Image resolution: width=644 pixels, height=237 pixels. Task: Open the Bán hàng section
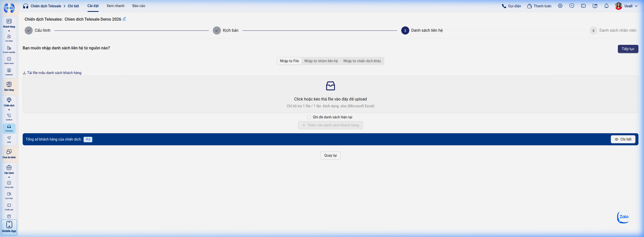tap(9, 86)
